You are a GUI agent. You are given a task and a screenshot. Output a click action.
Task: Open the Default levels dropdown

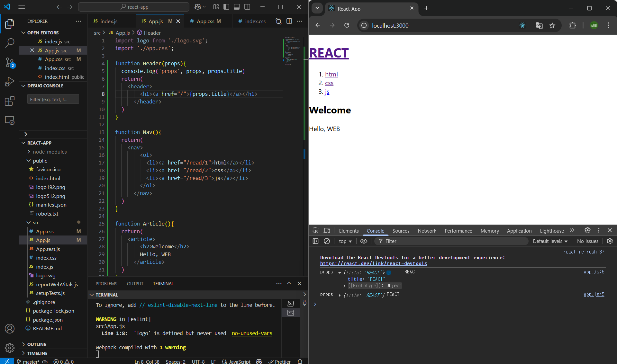[550, 241]
